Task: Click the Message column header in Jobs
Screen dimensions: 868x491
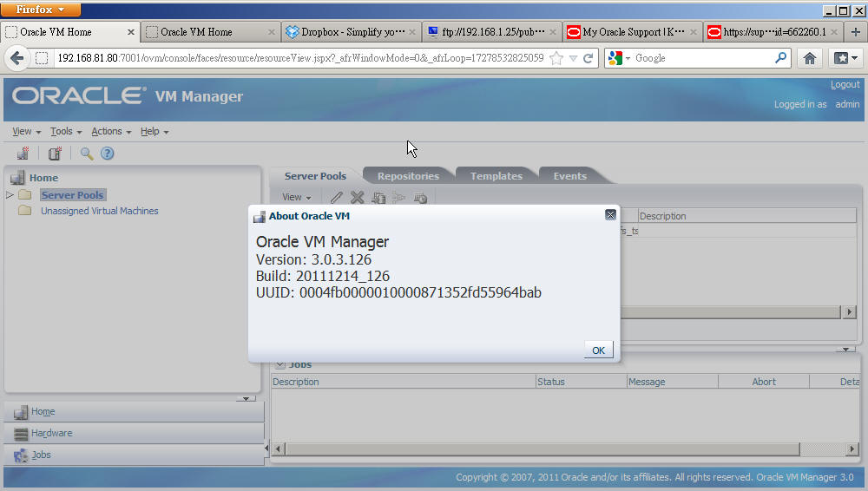Action: 672,382
